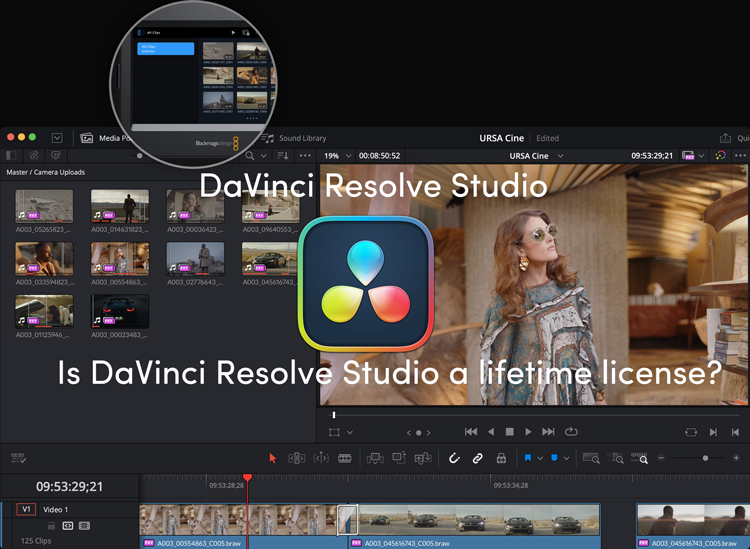Select the red arrow Selection tool
This screenshot has width=750, height=549.
click(x=273, y=458)
